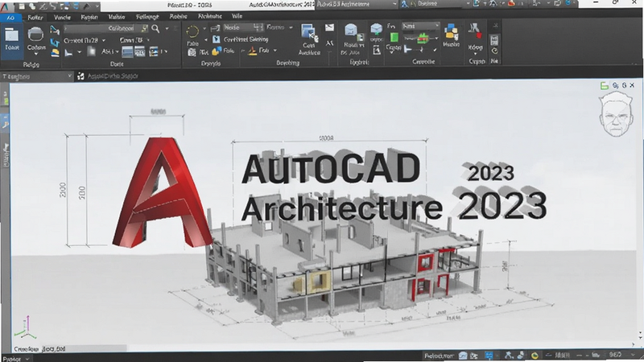Click the yellow and blue Python-style icon
Viewport: 644px width, 362px height.
click(217, 51)
